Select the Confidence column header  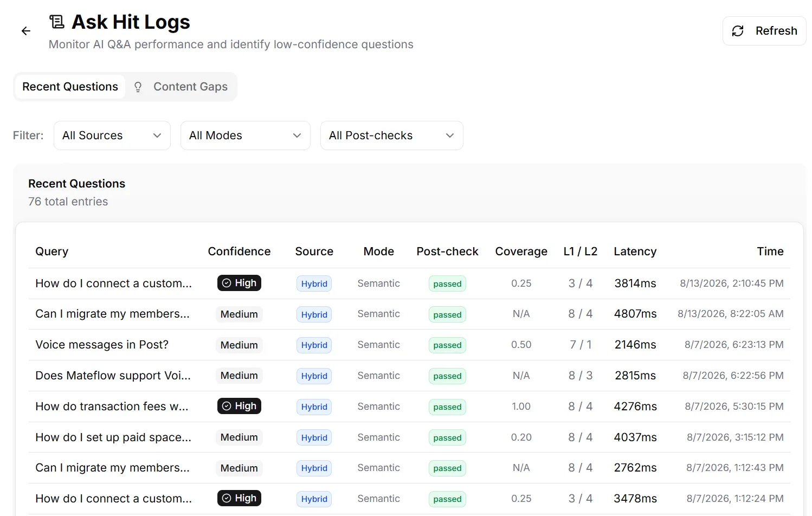[x=239, y=251]
